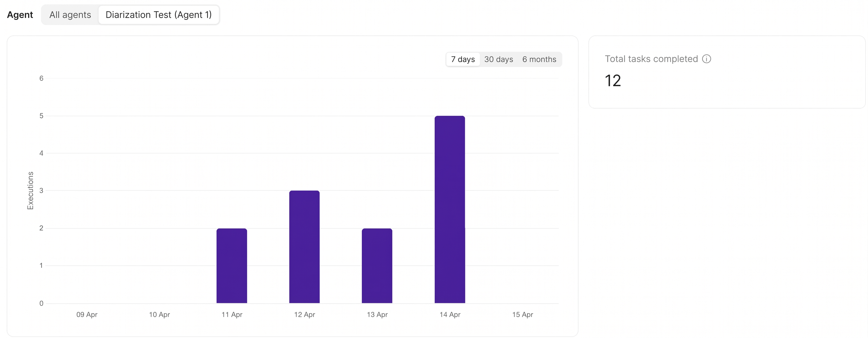Screen dimensions: 868x338
Task: Click the total tasks number 12
Action: [x=612, y=81]
